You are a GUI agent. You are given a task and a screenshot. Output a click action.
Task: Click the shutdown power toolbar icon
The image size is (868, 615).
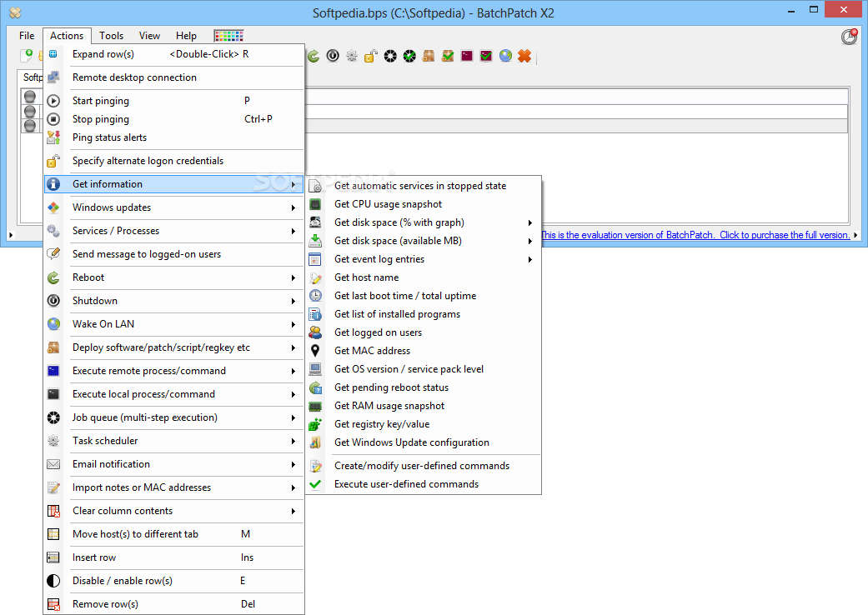point(333,56)
